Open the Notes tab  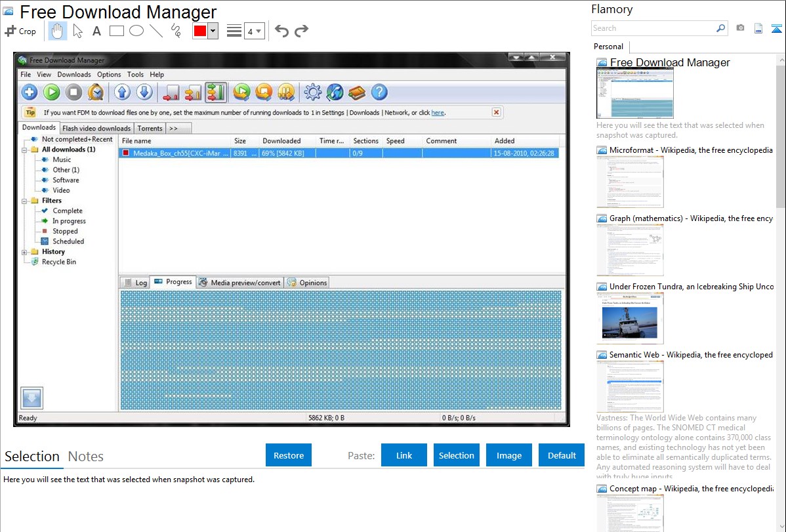click(x=86, y=457)
